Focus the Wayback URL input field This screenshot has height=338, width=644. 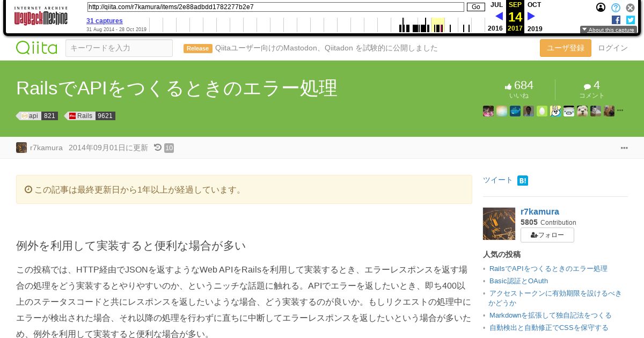(x=275, y=7)
